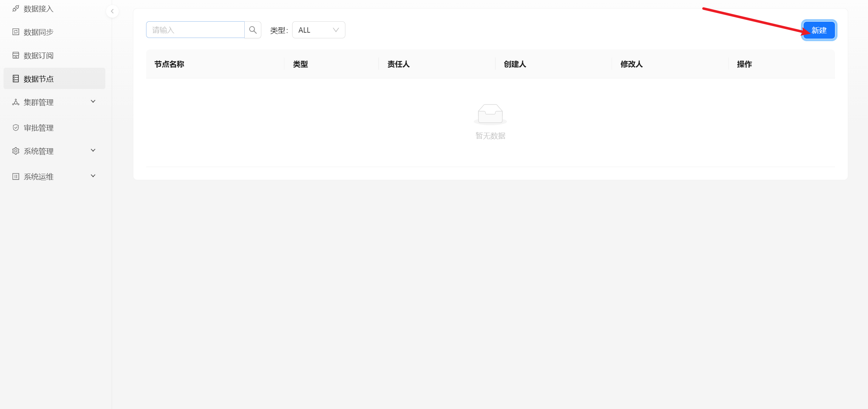Click the 数据订阅 sidebar icon
Image resolution: width=868 pixels, height=409 pixels.
click(x=16, y=55)
